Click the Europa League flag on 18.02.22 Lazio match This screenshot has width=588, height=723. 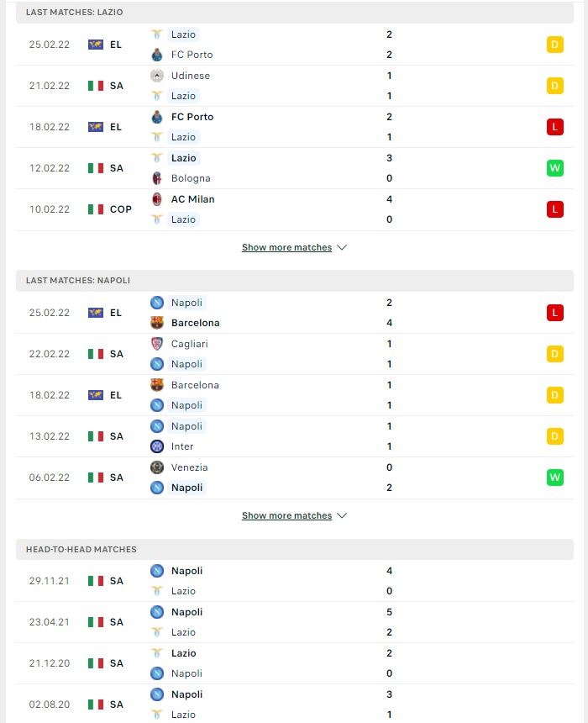[96, 127]
